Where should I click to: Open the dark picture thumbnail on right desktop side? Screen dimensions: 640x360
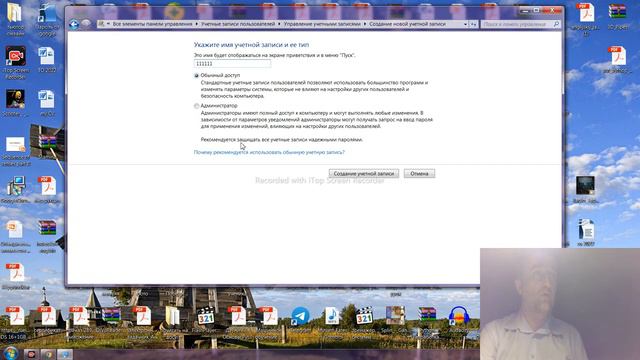585,186
